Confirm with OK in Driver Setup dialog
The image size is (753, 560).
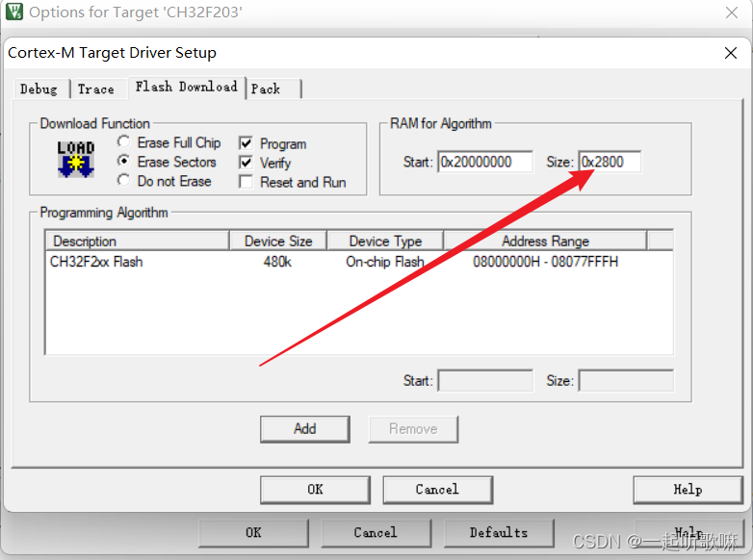coord(315,490)
